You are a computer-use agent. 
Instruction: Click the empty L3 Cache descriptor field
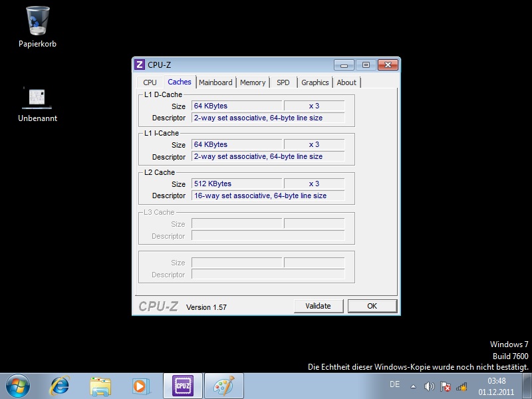(268, 235)
